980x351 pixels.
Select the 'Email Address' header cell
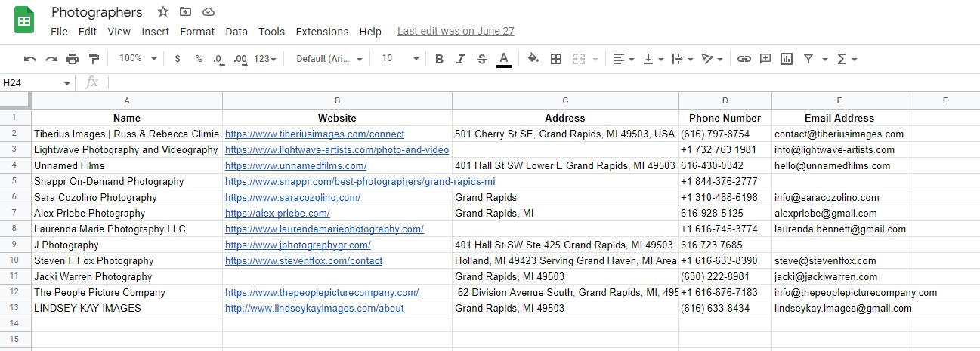(x=839, y=118)
